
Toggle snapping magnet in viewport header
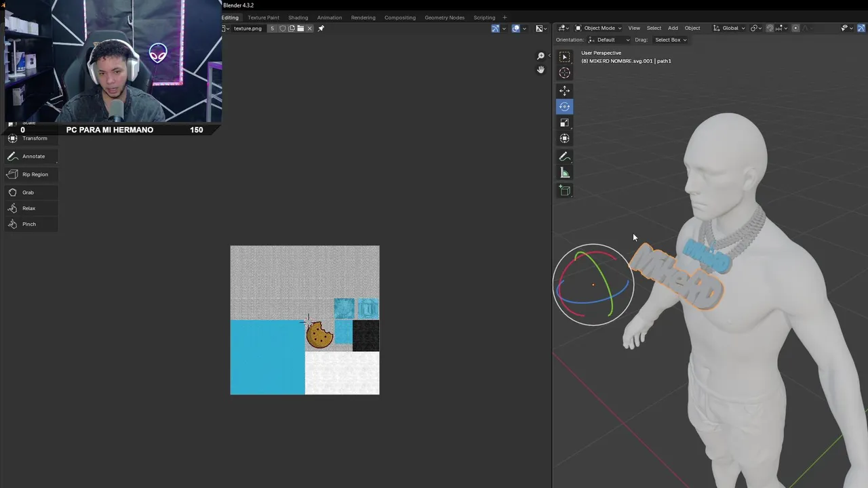(x=770, y=28)
